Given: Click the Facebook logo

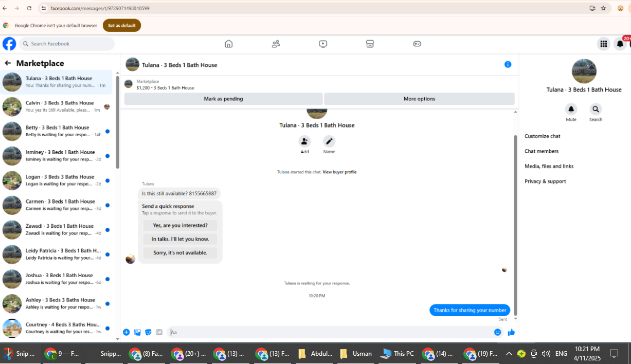Looking at the screenshot, I should click(x=9, y=44).
